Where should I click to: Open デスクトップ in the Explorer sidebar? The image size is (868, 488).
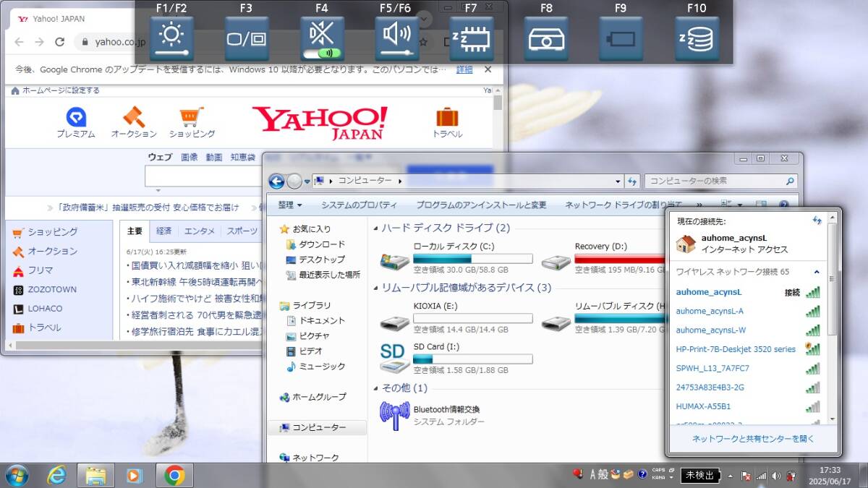(316, 260)
